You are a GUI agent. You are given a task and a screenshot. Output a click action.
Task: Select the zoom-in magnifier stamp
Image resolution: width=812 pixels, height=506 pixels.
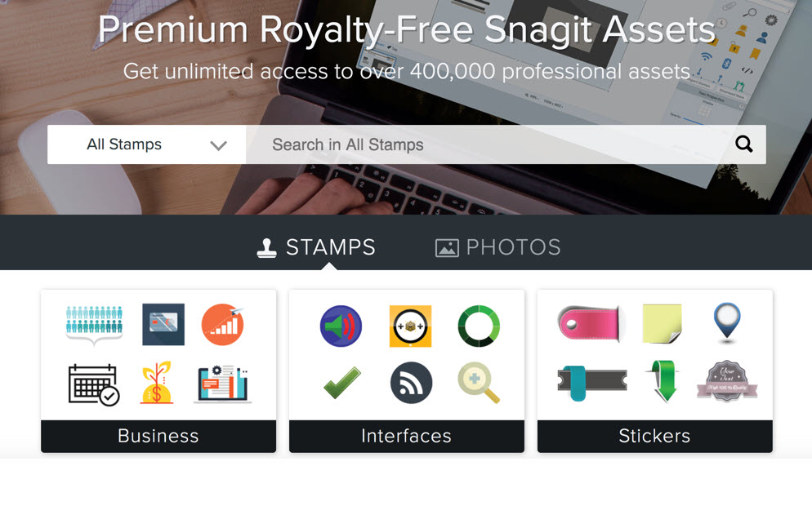[x=479, y=383]
